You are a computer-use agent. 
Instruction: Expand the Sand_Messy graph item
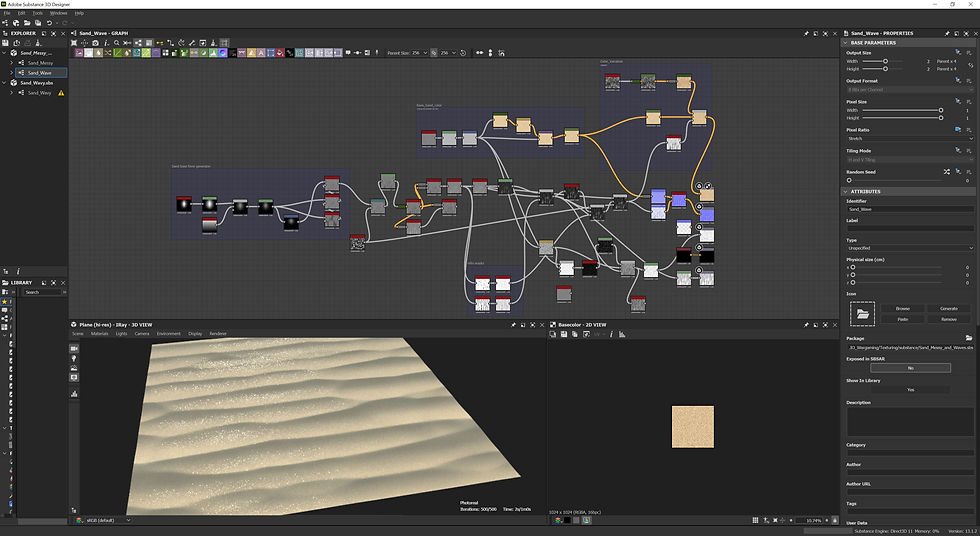coord(11,63)
